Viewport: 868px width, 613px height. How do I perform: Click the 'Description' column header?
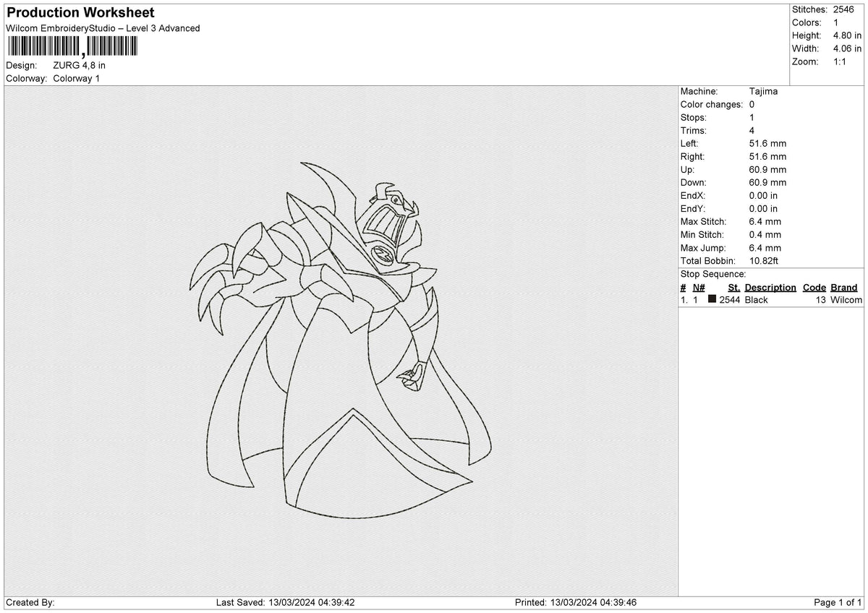(770, 287)
